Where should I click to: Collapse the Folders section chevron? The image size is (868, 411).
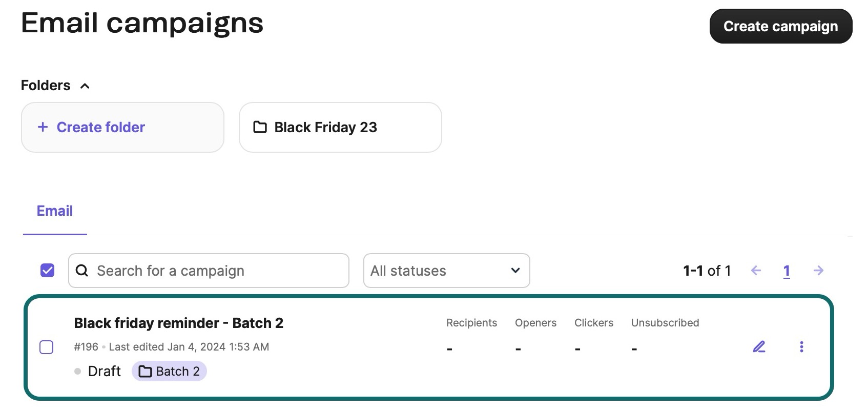click(x=85, y=86)
